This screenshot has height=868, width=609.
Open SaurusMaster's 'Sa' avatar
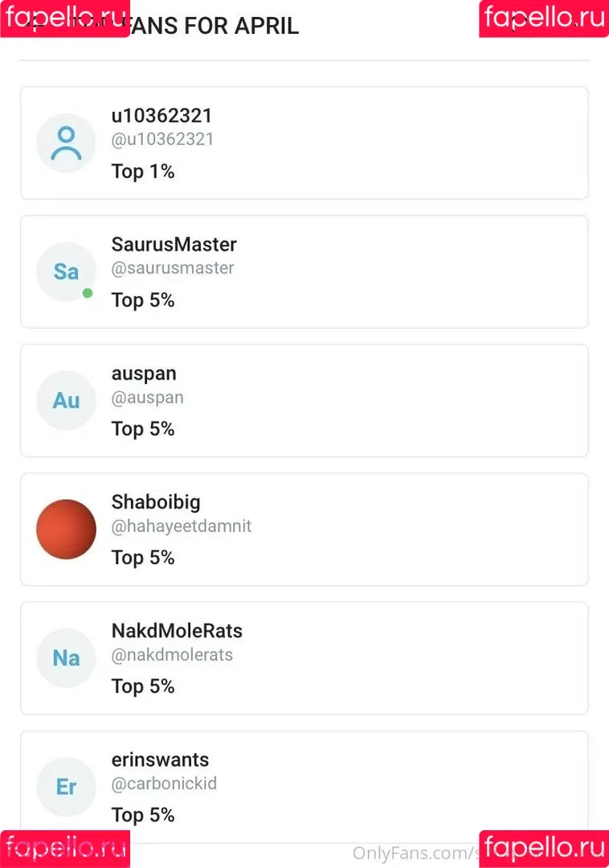[x=66, y=272]
